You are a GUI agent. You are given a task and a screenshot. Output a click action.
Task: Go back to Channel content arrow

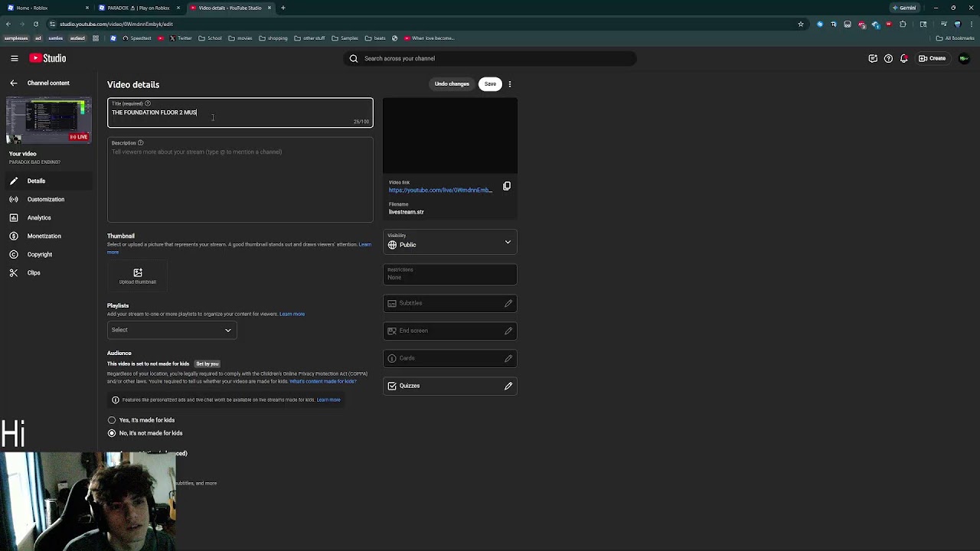[13, 83]
